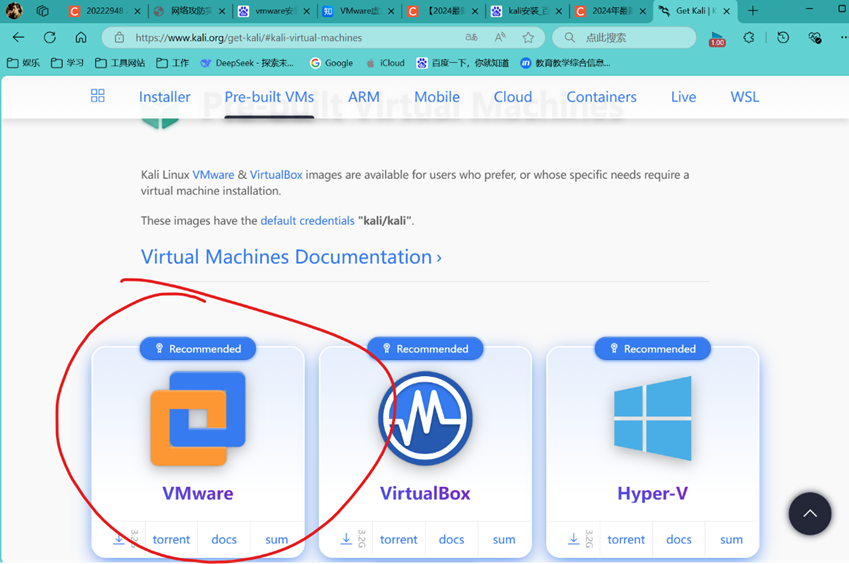Open the tab actions icon beside profile avatar
Screen dimensions: 849x564
42,11
